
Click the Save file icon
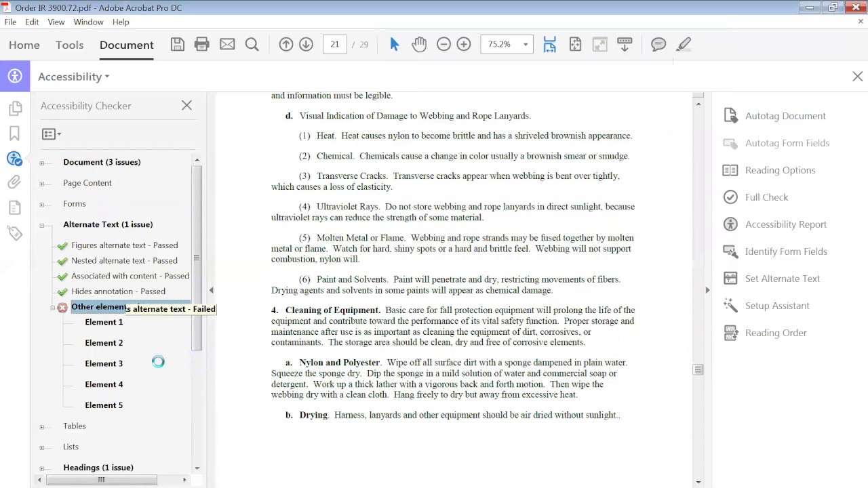click(x=177, y=44)
